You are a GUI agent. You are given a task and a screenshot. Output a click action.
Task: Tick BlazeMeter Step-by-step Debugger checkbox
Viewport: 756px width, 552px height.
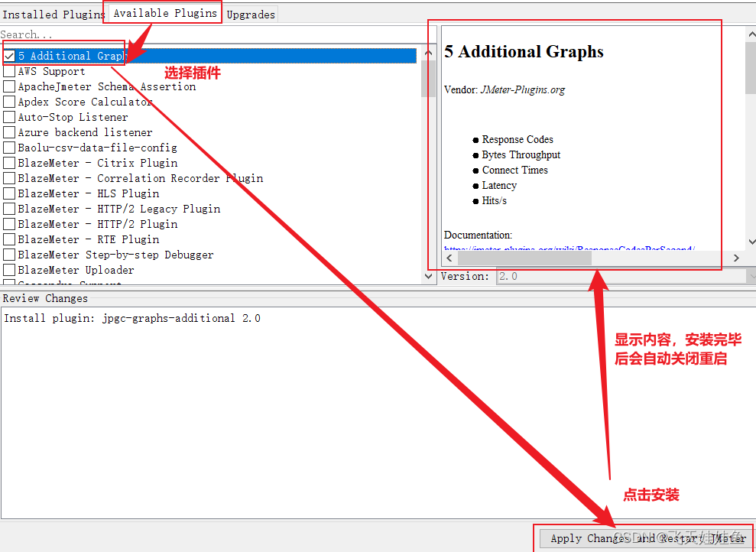tap(9, 255)
